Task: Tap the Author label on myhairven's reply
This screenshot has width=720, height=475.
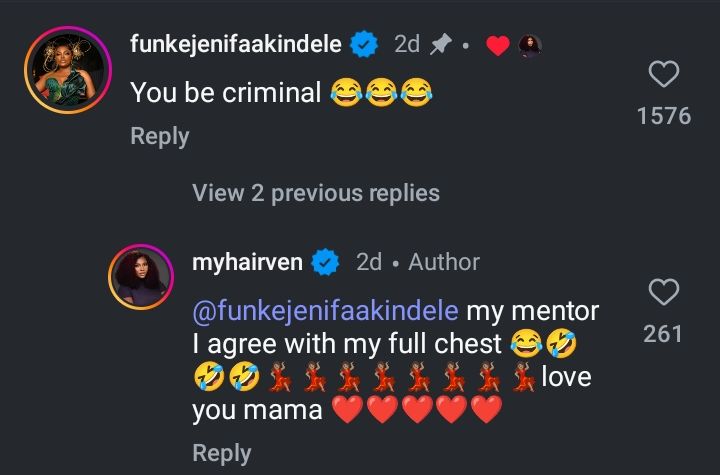Action: (x=444, y=262)
